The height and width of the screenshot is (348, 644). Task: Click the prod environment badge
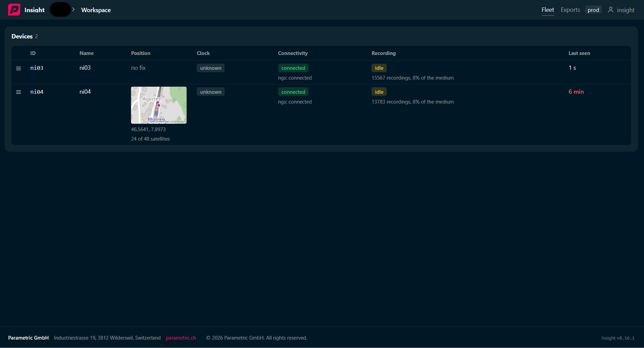pos(593,10)
